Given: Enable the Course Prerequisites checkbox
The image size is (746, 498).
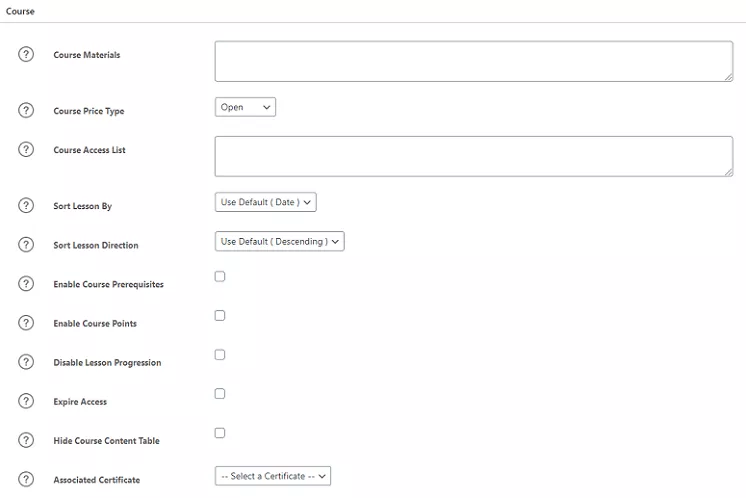Looking at the screenshot, I should point(220,276).
